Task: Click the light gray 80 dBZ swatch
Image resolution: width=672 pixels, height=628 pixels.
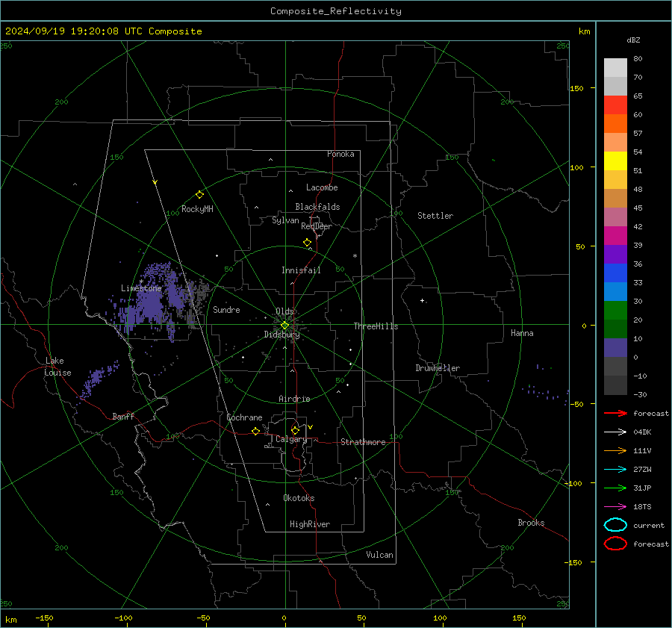Action: (x=615, y=68)
